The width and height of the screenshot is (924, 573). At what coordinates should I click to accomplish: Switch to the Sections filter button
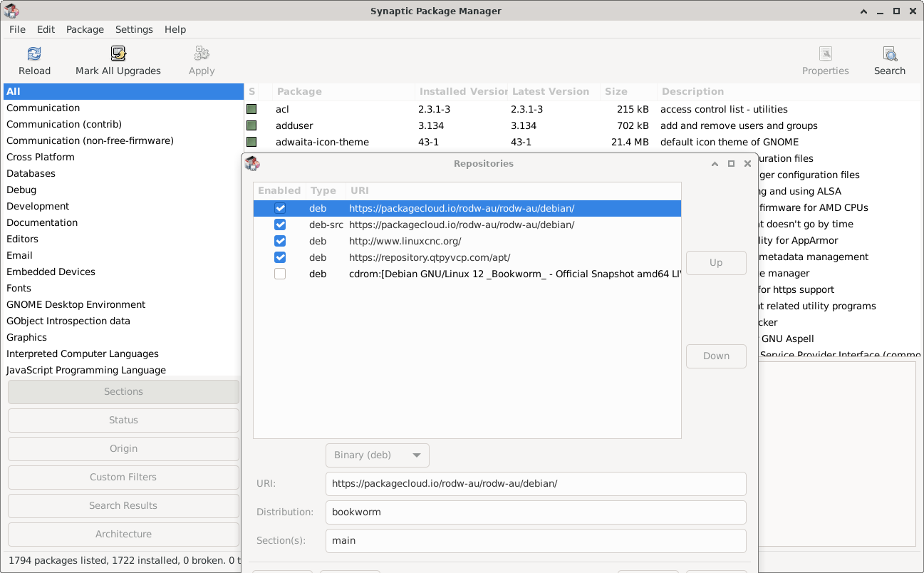123,391
